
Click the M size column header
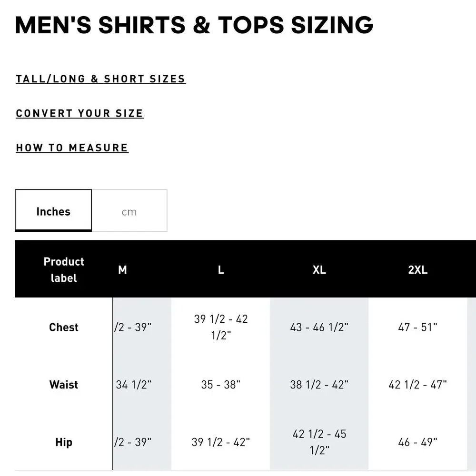pos(122,270)
